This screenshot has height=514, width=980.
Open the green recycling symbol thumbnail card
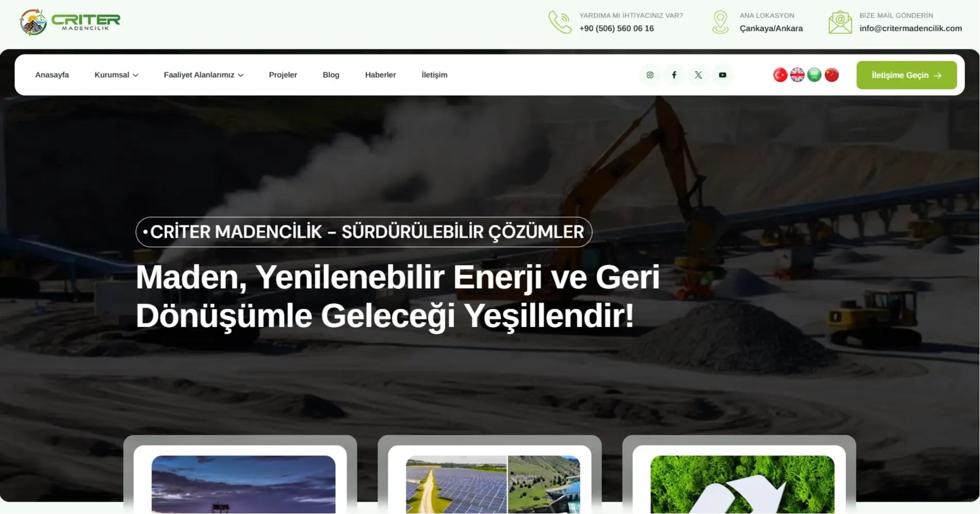tap(742, 484)
